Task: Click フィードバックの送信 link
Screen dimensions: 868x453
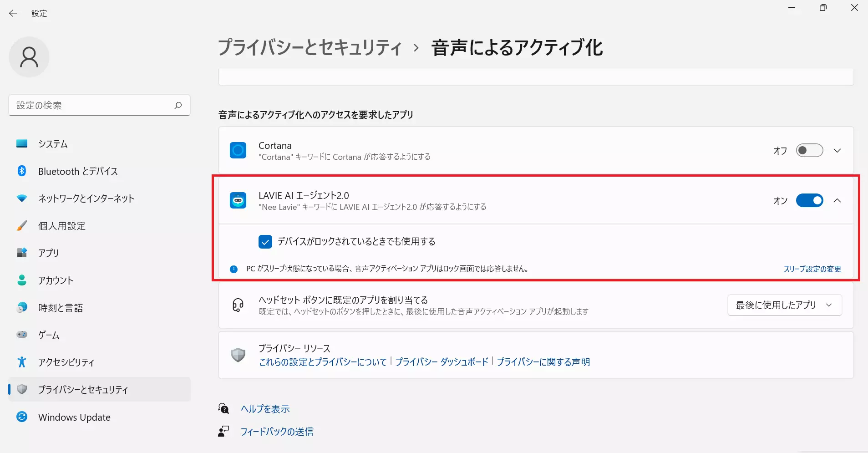Action: (277, 432)
